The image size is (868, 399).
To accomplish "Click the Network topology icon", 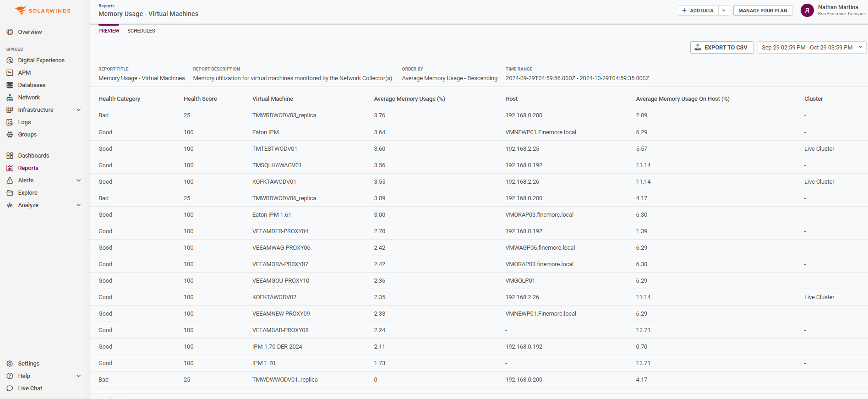I will (x=10, y=98).
